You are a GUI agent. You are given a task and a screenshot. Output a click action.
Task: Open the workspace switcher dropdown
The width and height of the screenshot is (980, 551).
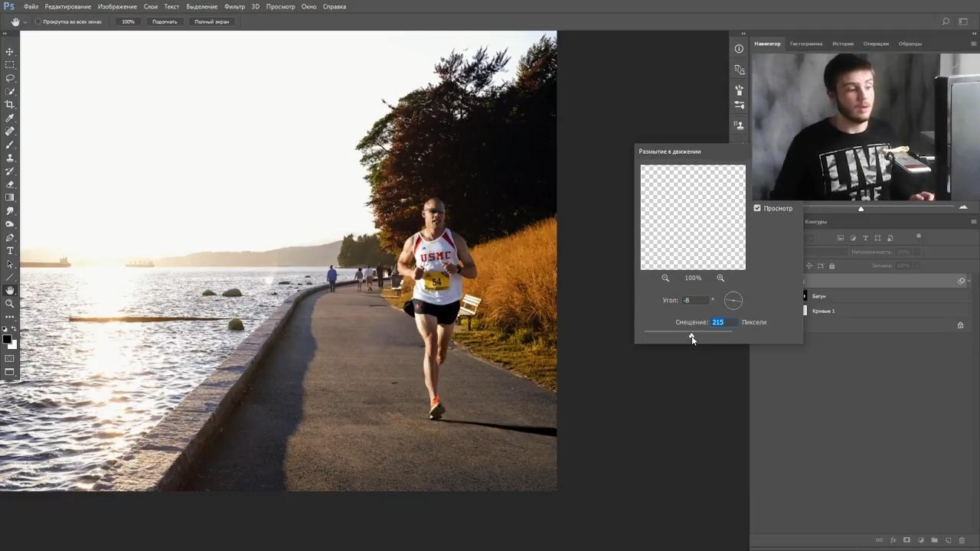(x=964, y=21)
